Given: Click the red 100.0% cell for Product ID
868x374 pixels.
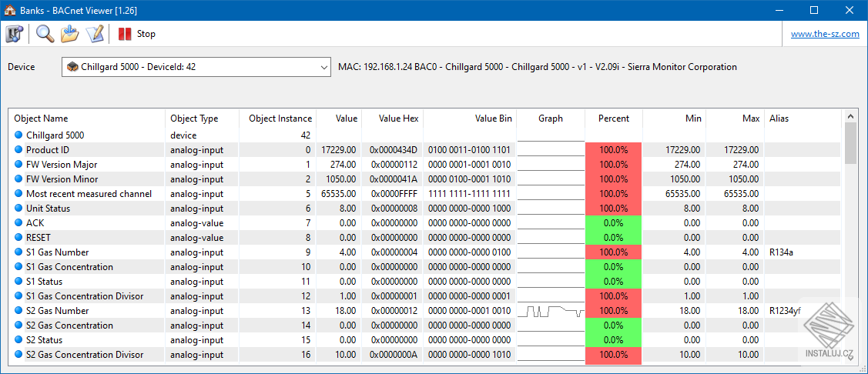Looking at the screenshot, I should tap(613, 149).
